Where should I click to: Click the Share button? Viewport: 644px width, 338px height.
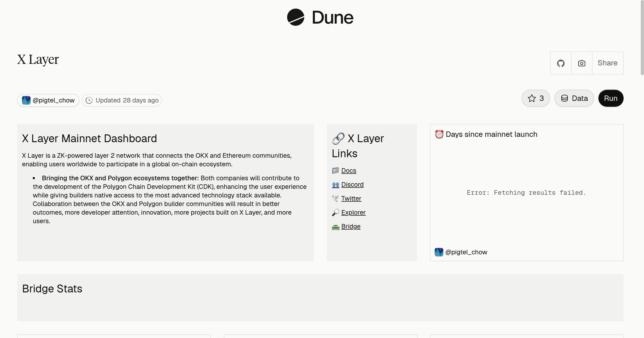pos(608,63)
